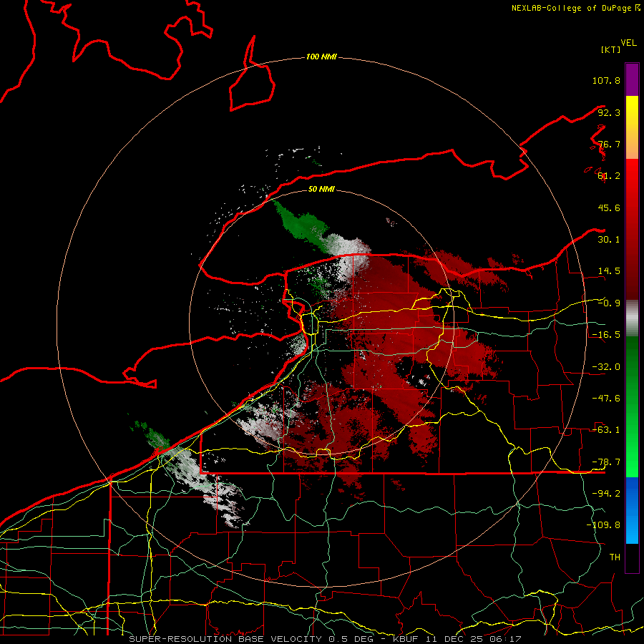Click the -0.9 legend value
The width and height of the screenshot is (644, 644).
609,303
